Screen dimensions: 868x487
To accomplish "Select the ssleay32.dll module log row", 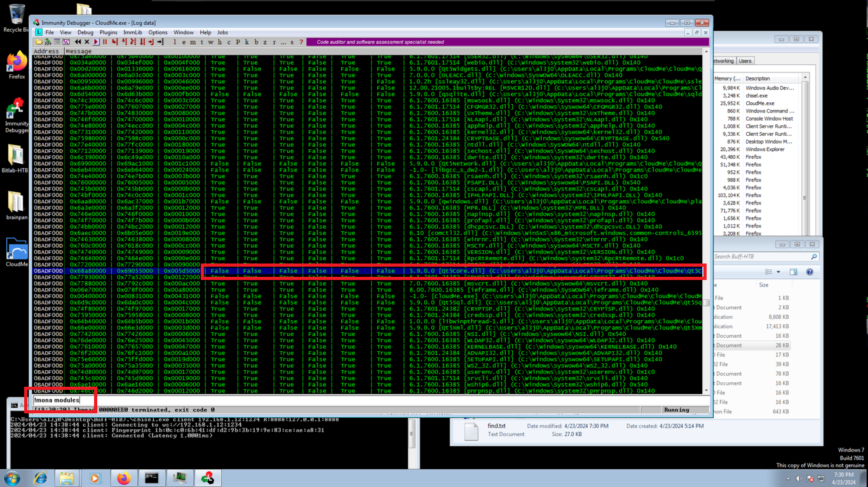I will tap(367, 82).
